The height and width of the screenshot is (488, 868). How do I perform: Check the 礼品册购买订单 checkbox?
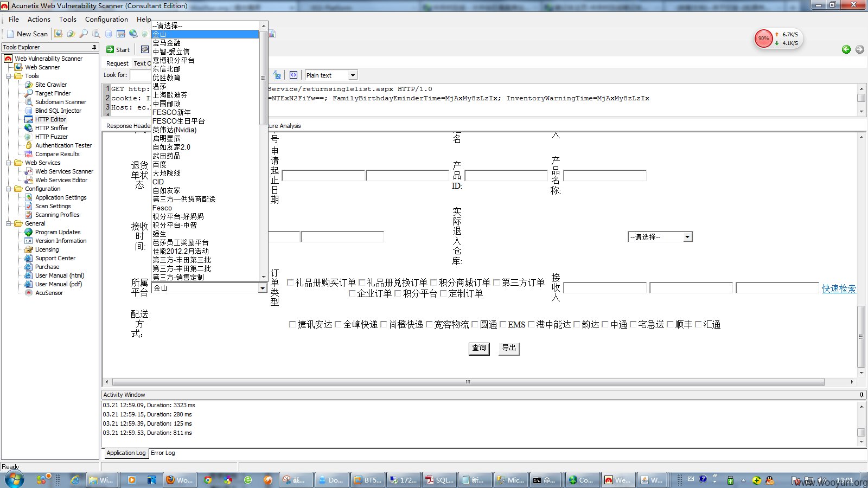pos(290,282)
